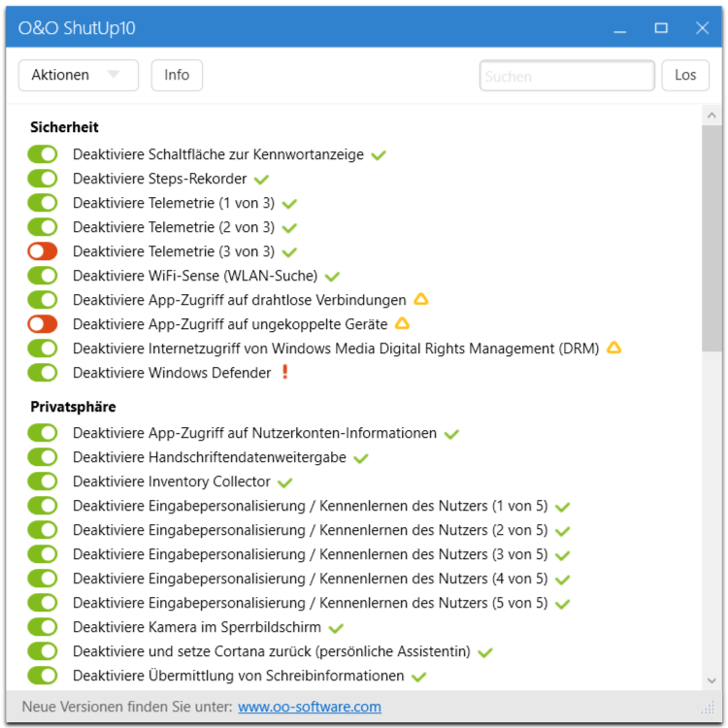Toggle Internetzugriff von Windows Media DRM switch
The width and height of the screenshot is (728, 728).
coord(43,348)
